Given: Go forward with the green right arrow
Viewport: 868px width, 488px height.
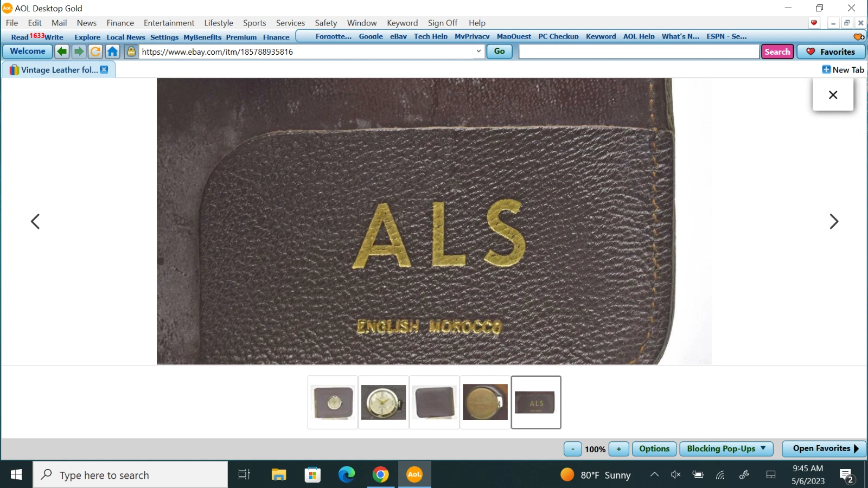Looking at the screenshot, I should point(79,52).
